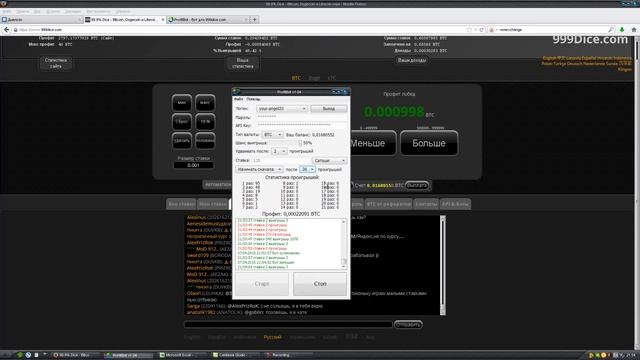
Task: Open the Мои ставки tab
Action: click(213, 204)
